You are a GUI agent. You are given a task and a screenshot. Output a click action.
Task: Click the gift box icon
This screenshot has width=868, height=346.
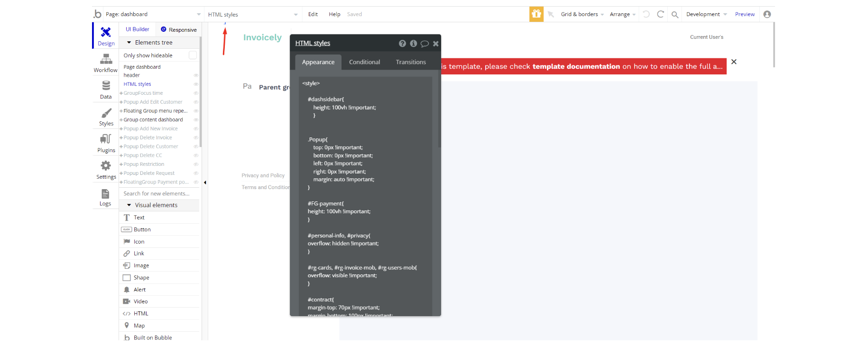tap(536, 14)
